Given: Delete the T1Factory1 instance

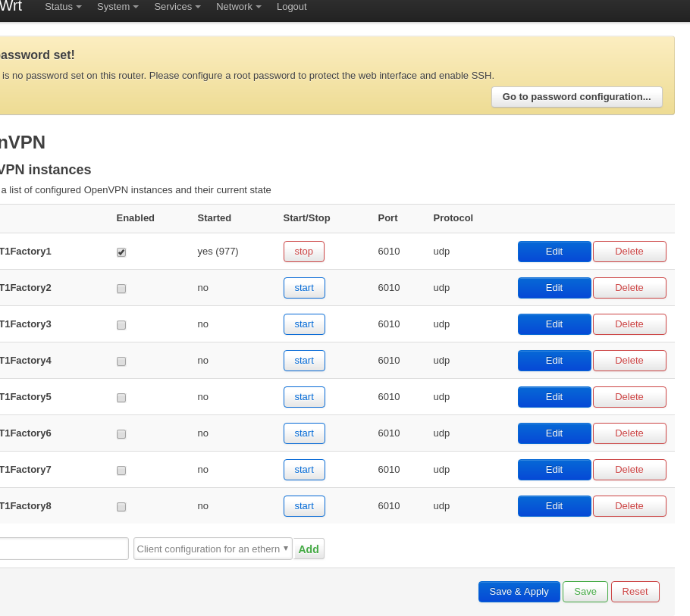Looking at the screenshot, I should click(629, 252).
